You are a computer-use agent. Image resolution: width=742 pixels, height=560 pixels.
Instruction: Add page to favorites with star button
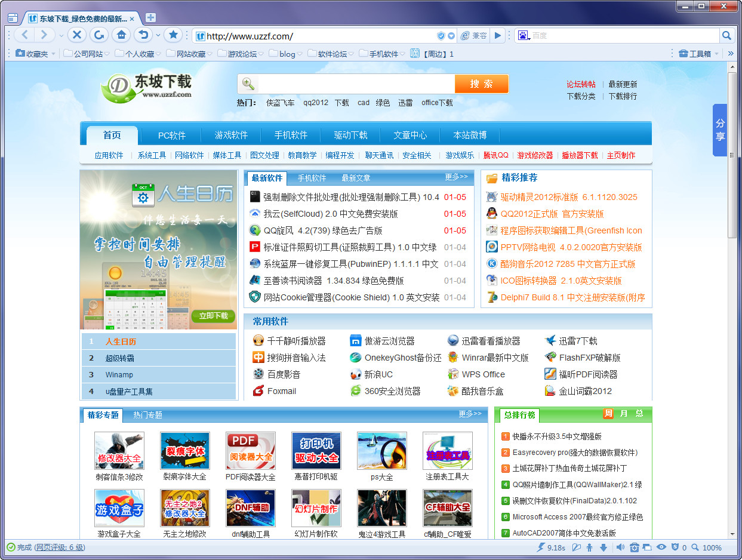pyautogui.click(x=173, y=35)
